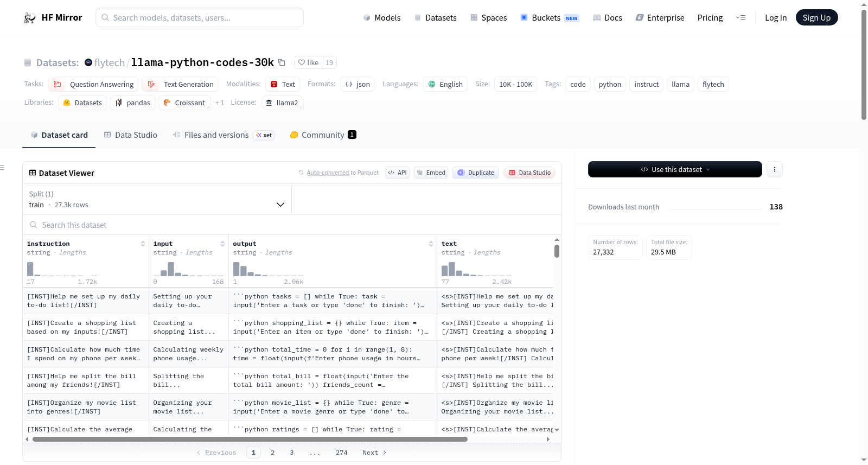Screen dimensions: 868x465
Task: Click the Text modality tag
Action: (283, 84)
